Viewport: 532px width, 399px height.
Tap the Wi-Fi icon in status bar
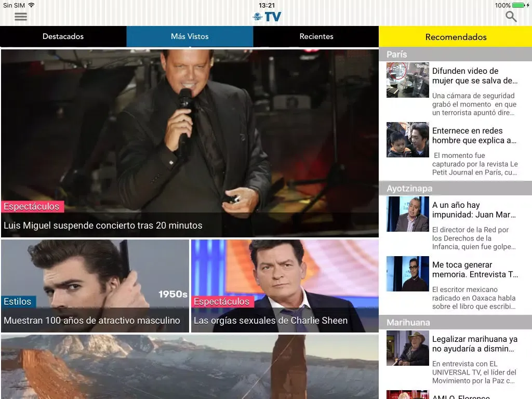point(31,5)
